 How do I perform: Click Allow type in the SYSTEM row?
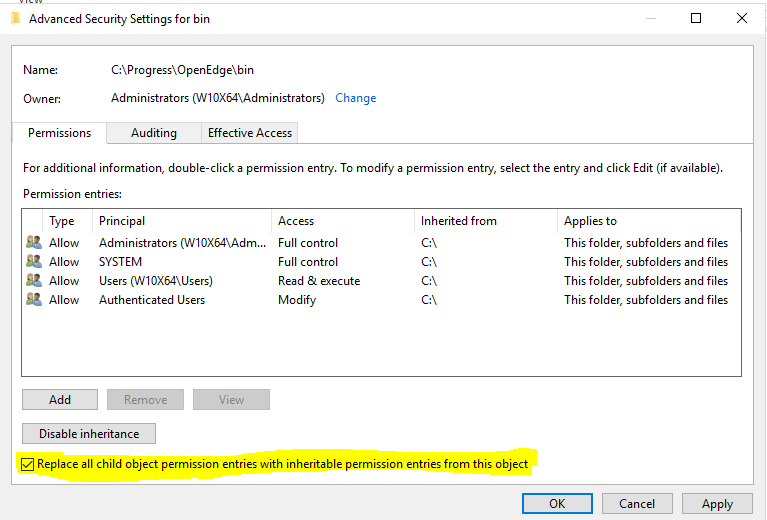pos(64,262)
